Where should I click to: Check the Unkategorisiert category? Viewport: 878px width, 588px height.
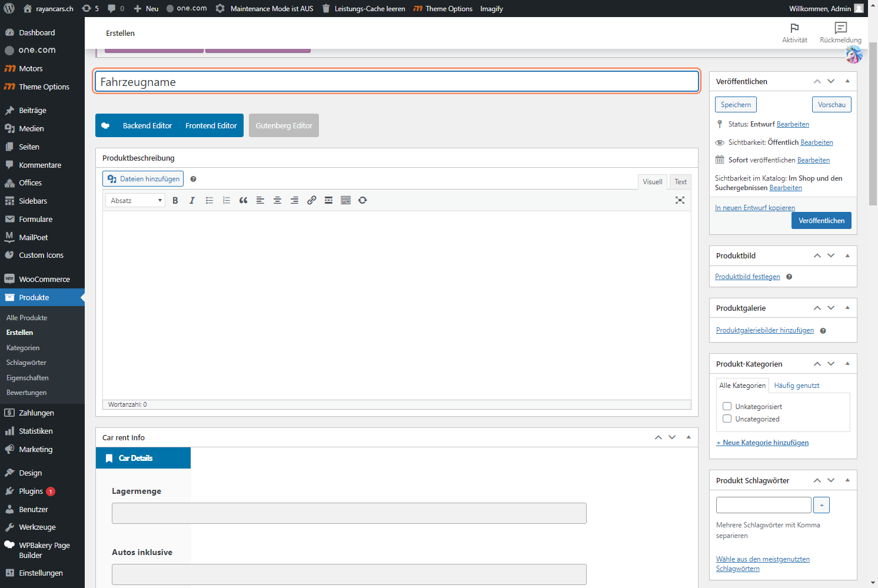727,406
